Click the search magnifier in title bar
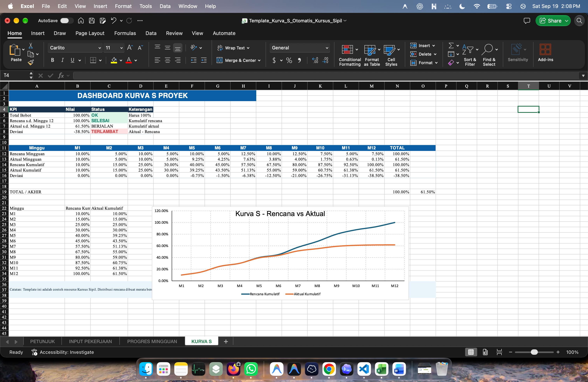 [579, 21]
